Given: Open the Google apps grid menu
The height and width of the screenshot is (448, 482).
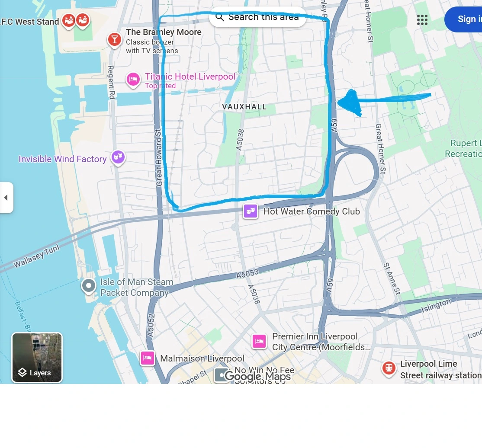Looking at the screenshot, I should (422, 20).
